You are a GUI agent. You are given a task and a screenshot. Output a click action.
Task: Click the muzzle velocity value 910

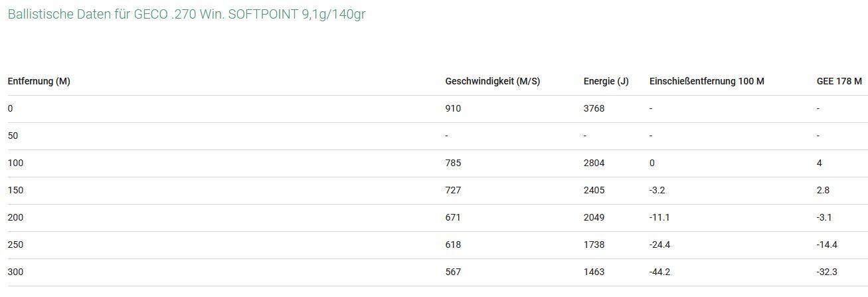453,108
